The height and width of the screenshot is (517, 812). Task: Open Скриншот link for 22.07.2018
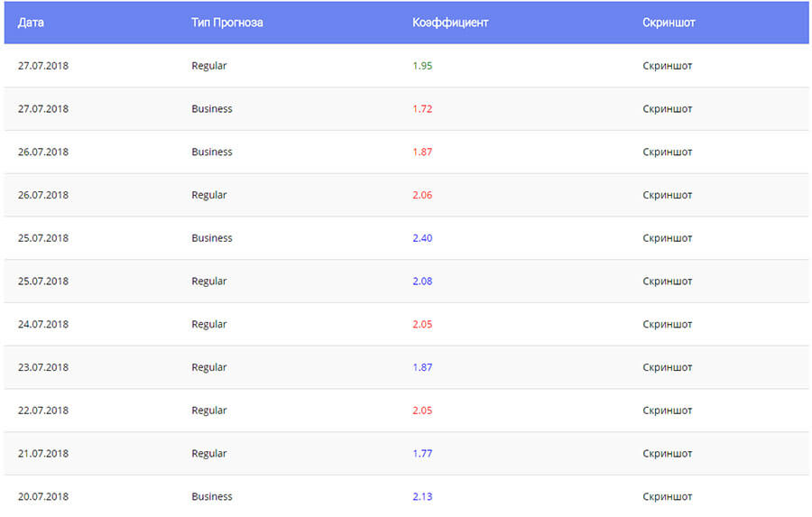click(667, 410)
